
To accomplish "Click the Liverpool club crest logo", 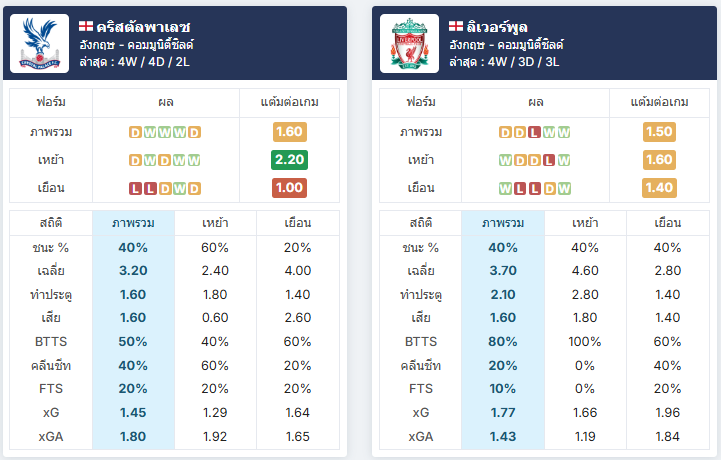I will click(x=409, y=43).
